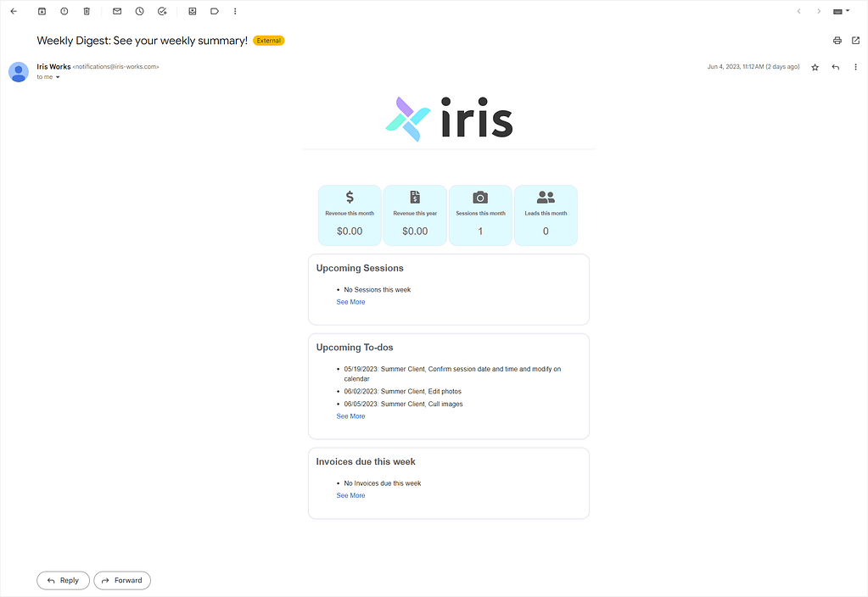Star this Iris Works email
The width and height of the screenshot is (868, 597).
coord(815,67)
